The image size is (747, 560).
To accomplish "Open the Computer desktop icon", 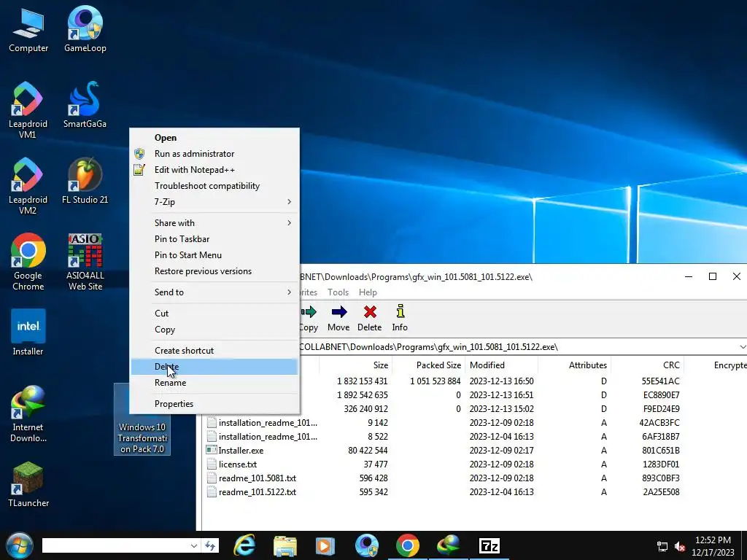I will (x=28, y=29).
